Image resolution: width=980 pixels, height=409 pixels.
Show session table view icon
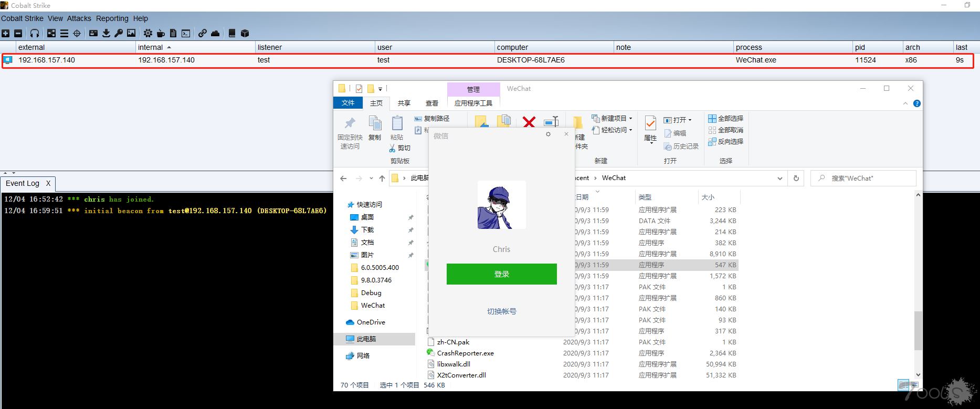click(x=64, y=33)
